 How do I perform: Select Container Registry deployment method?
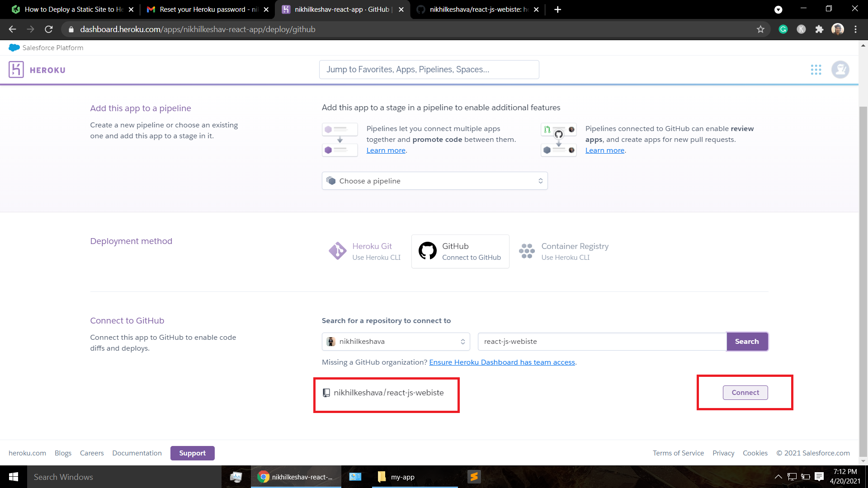(564, 251)
